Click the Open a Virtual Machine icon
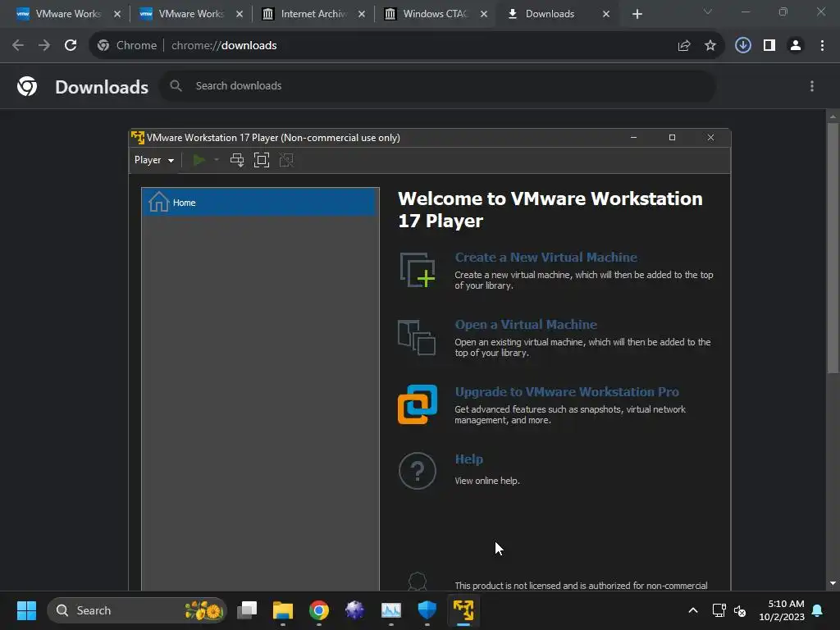Screen dimensions: 840x630 point(417,337)
